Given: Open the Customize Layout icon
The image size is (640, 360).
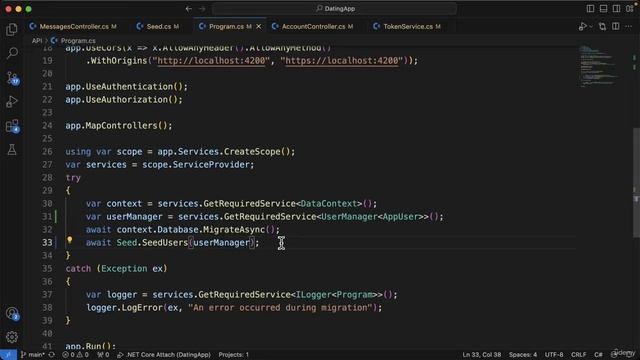Looking at the screenshot, I should coord(630,9).
